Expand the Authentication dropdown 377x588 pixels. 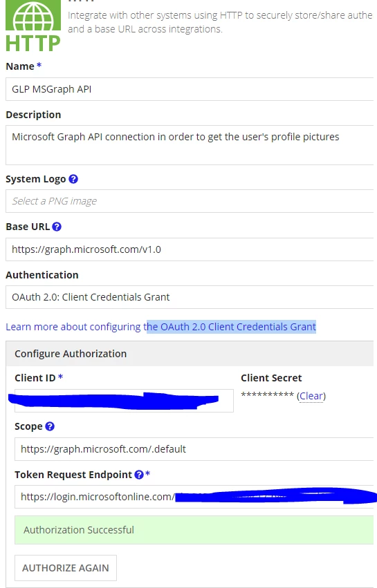(x=190, y=297)
